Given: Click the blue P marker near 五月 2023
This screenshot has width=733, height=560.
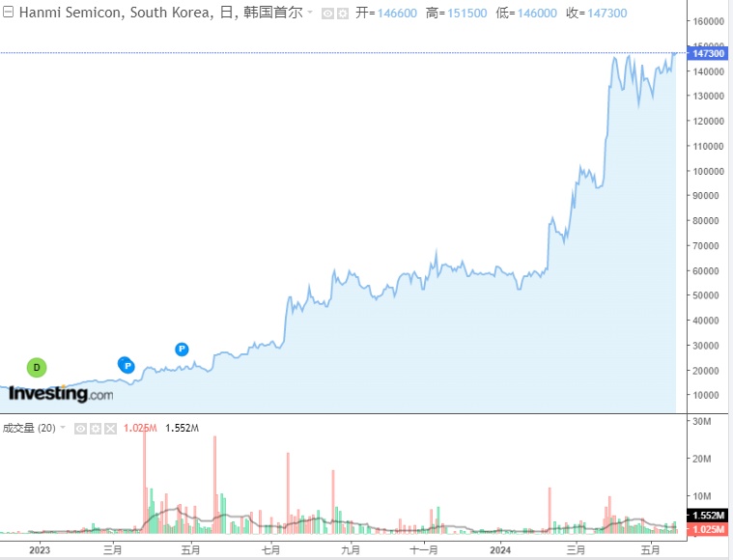Looking at the screenshot, I should [x=182, y=349].
